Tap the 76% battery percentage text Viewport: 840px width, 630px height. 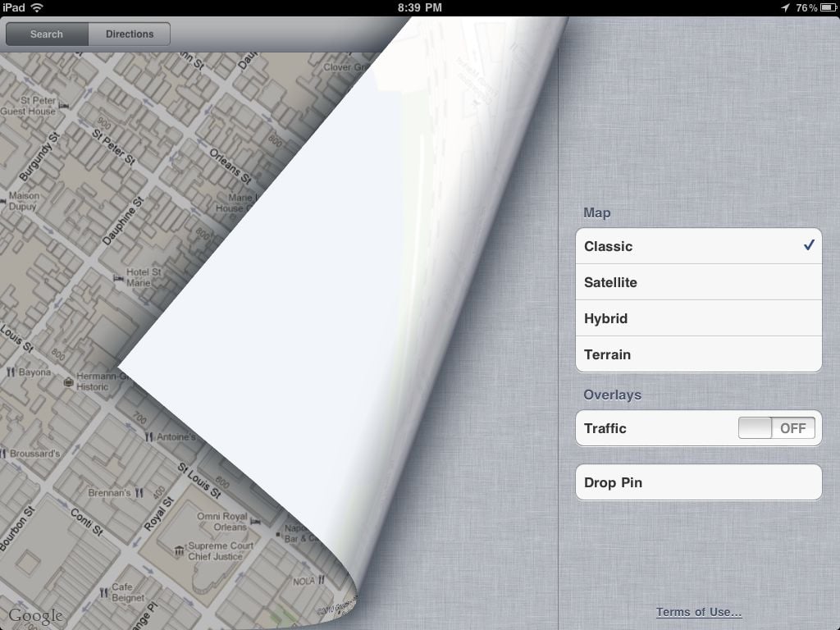tap(806, 7)
